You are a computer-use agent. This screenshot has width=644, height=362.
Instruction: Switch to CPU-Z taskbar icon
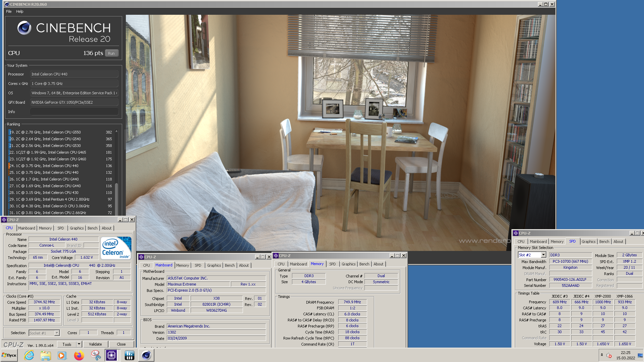coord(111,355)
